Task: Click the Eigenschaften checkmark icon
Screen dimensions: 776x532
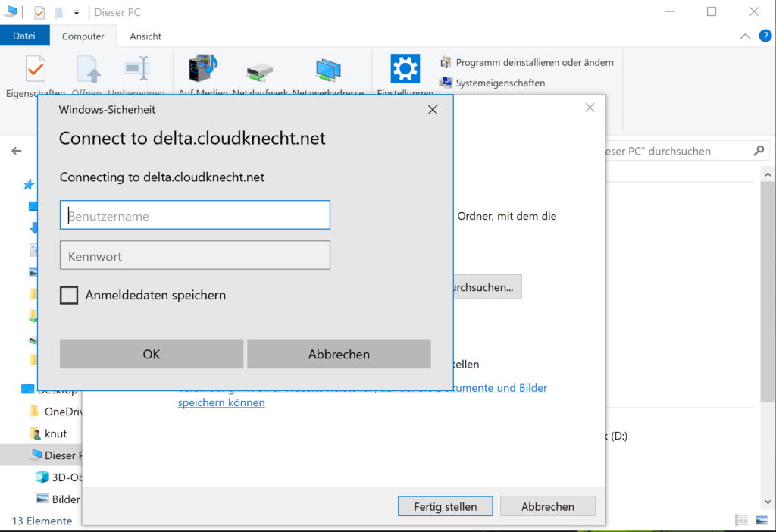Action: tap(36, 69)
